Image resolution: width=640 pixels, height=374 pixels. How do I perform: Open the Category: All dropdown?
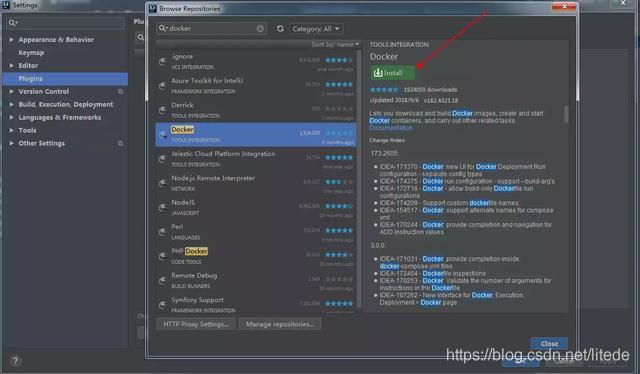(316, 29)
